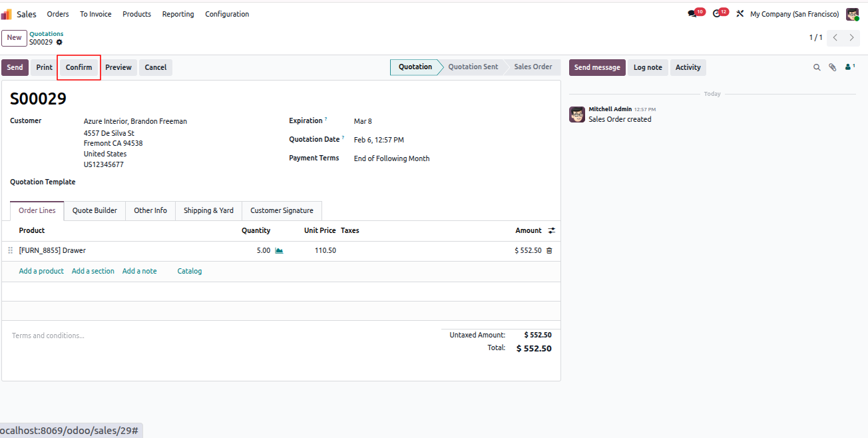Open the Customer field Azure Interior, Brandon Freeman
868x438 pixels.
[x=135, y=121]
